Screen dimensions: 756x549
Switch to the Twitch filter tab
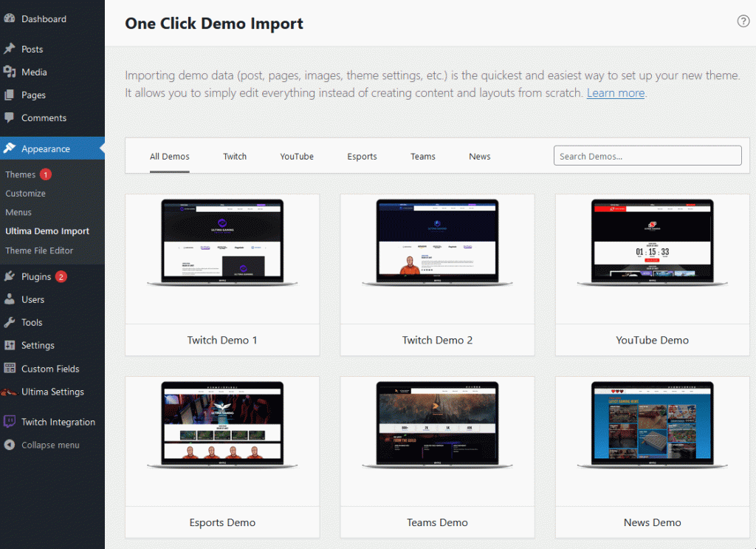point(234,157)
